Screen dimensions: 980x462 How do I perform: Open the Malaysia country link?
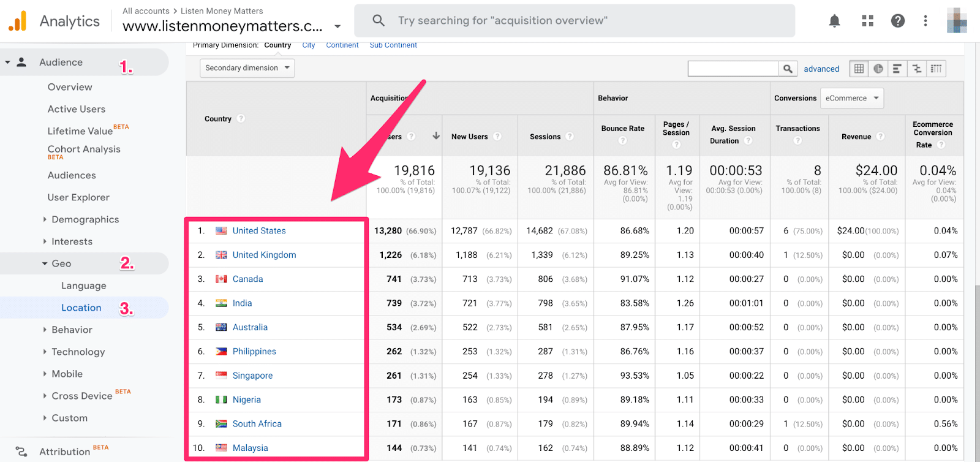pos(250,448)
